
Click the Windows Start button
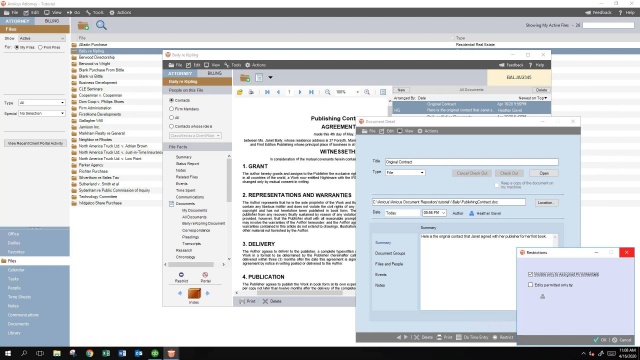point(8,353)
